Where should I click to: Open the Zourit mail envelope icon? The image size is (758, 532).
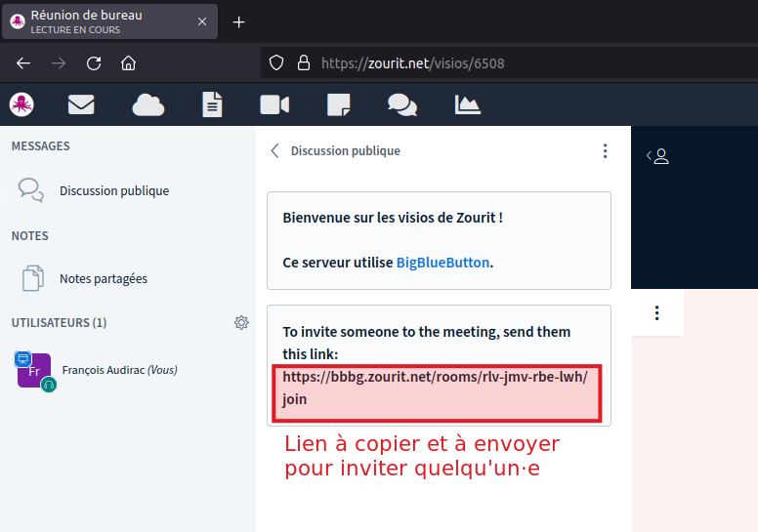(x=81, y=104)
